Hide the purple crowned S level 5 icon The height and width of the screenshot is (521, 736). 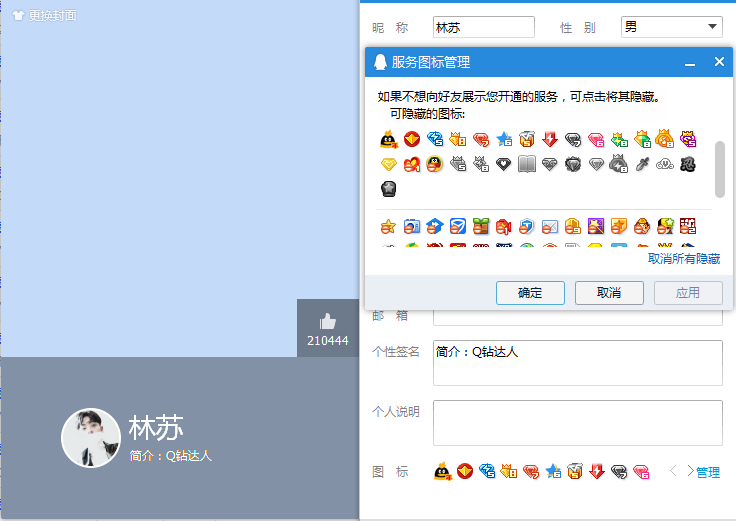[x=688, y=139]
